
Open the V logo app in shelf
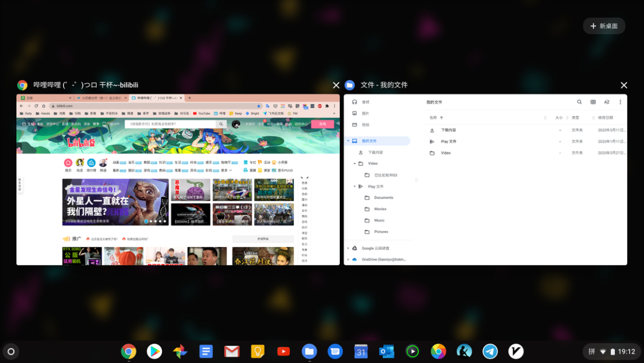click(516, 352)
